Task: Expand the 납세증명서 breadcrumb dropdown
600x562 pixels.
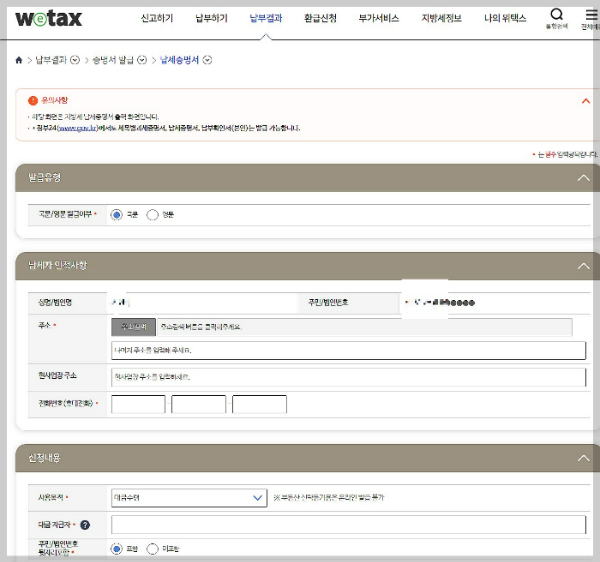Action: tap(207, 60)
